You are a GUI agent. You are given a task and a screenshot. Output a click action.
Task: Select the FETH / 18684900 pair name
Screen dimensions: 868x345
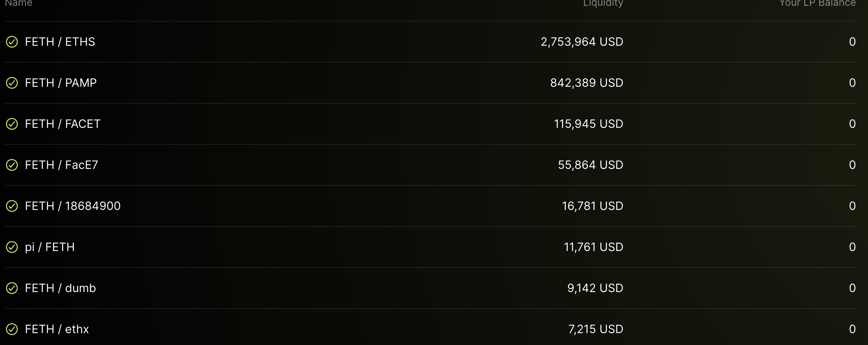[72, 206]
